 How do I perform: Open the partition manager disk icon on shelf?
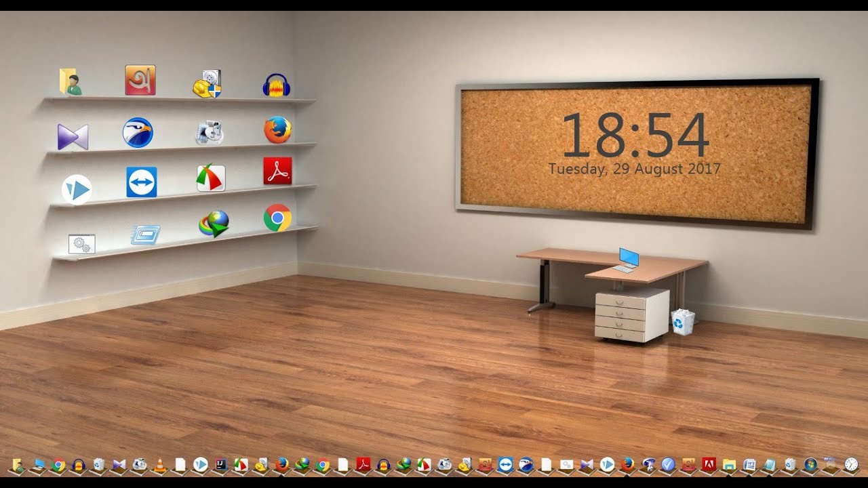tap(208, 83)
